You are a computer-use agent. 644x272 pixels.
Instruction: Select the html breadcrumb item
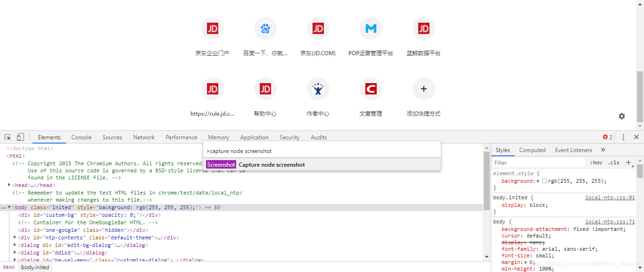[x=9, y=267]
